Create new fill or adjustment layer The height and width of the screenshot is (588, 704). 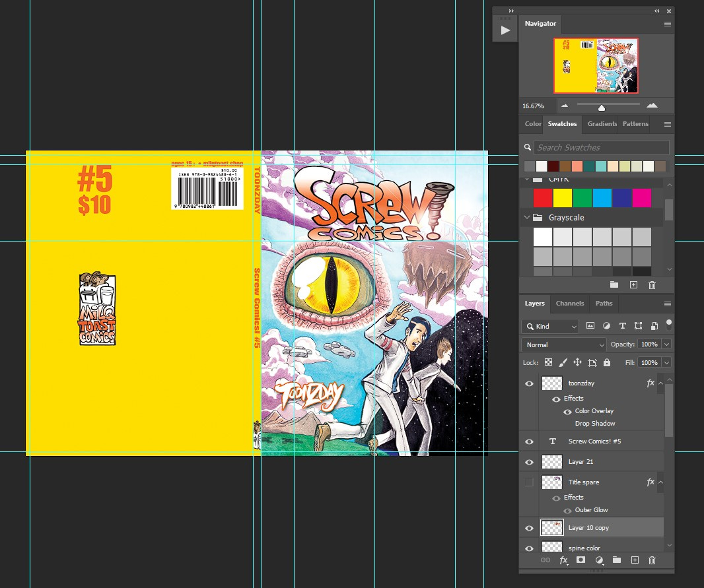pos(600,560)
